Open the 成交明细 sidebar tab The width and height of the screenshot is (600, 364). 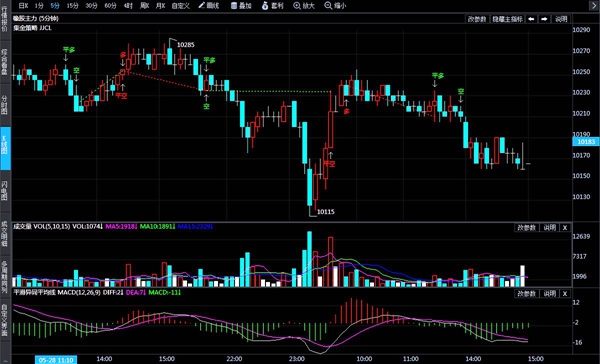[x=5, y=233]
